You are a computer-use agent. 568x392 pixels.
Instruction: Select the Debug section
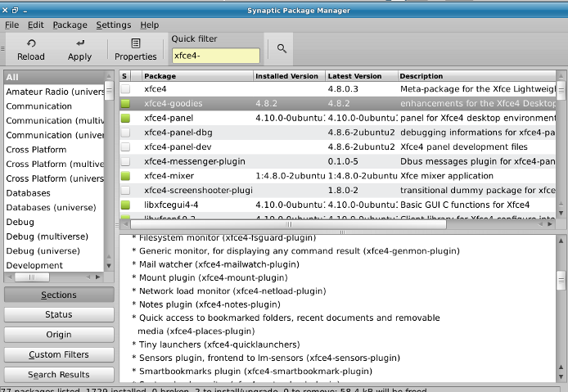click(x=54, y=222)
